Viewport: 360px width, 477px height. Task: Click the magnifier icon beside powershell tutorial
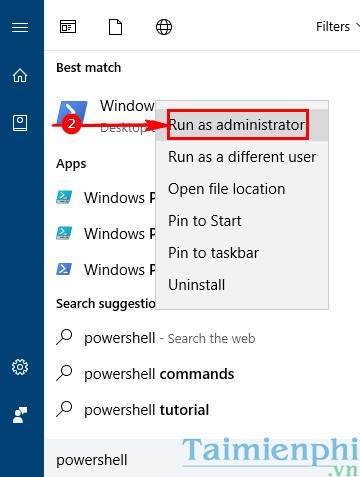click(x=64, y=409)
